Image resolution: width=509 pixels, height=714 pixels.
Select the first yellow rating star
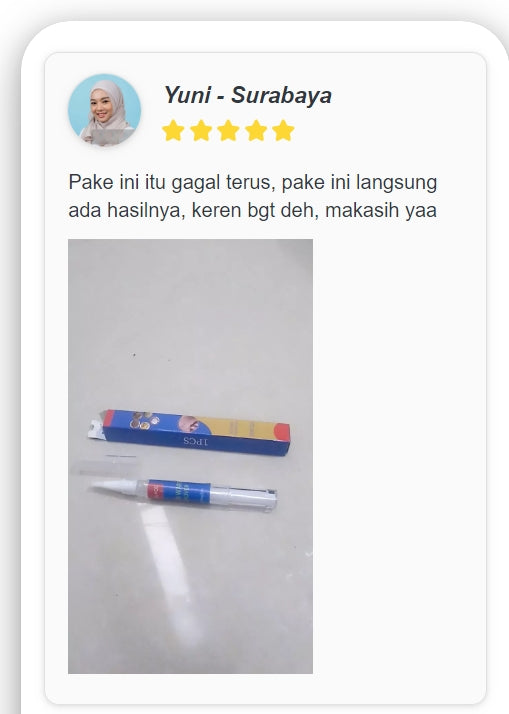point(173,131)
